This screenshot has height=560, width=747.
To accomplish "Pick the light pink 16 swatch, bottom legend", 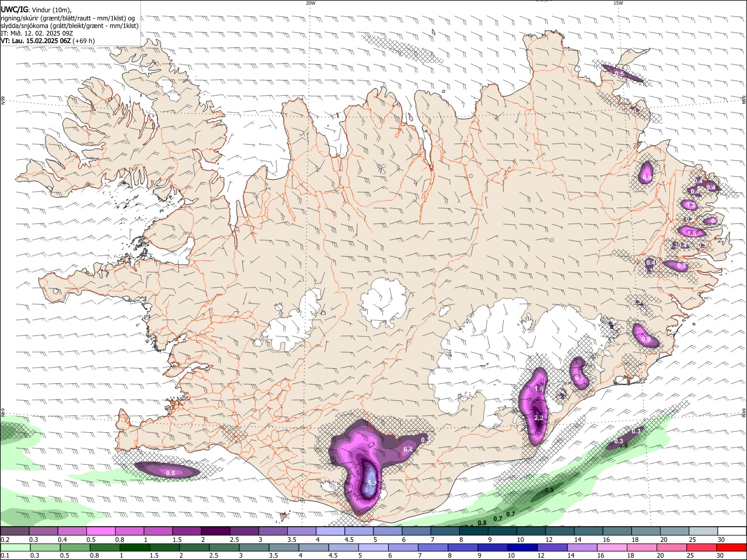I will coord(612,547).
